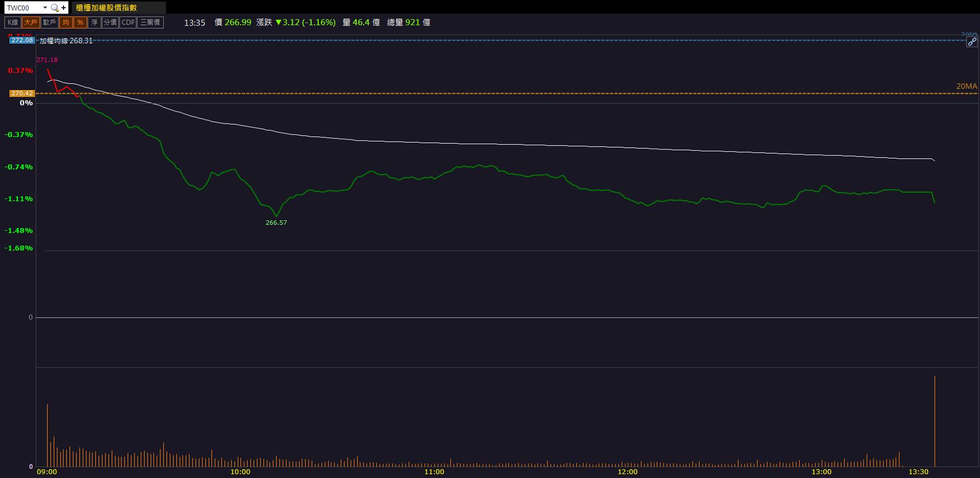980x478 pixels.
Task: Click the 20MA line label
Action: (967, 86)
